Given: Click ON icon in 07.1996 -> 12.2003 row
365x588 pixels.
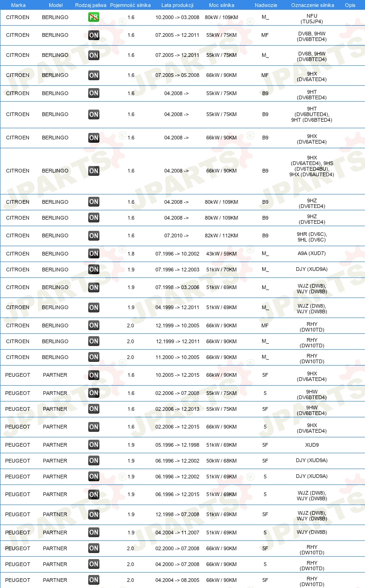Looking at the screenshot, I should point(94,270).
